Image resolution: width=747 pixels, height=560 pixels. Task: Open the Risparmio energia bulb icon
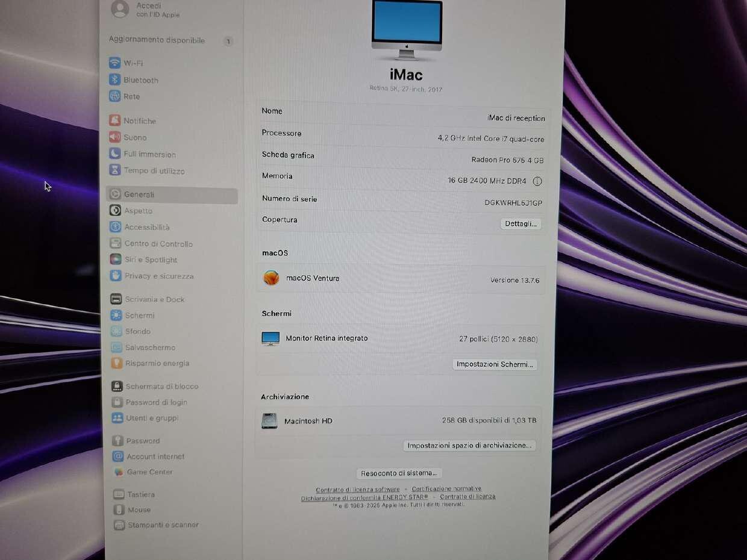(116, 363)
